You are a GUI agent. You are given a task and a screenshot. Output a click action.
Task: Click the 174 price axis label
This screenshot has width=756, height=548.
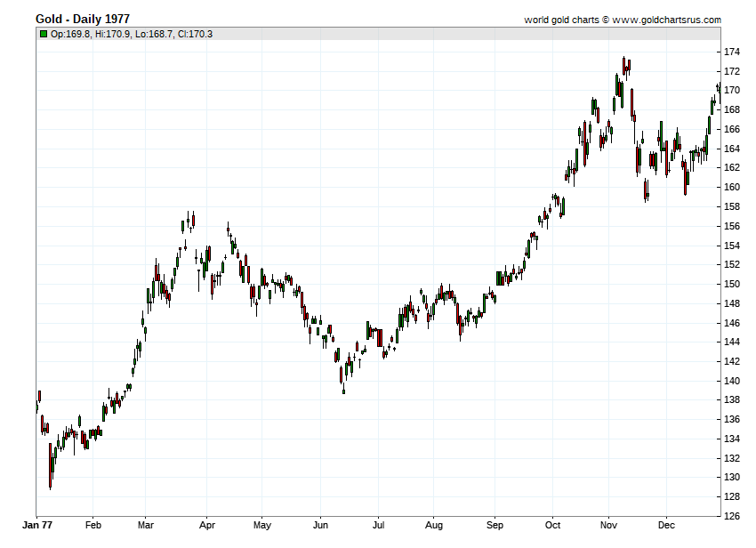[x=732, y=52]
